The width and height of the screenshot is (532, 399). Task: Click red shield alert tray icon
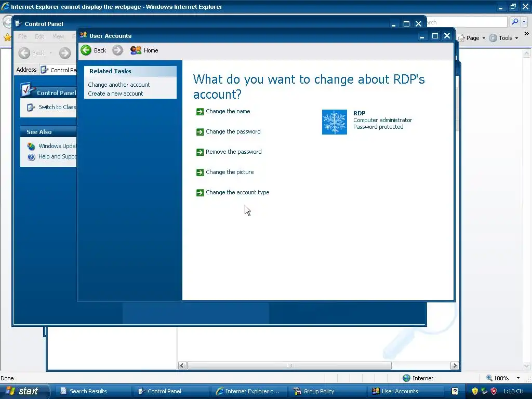494,391
